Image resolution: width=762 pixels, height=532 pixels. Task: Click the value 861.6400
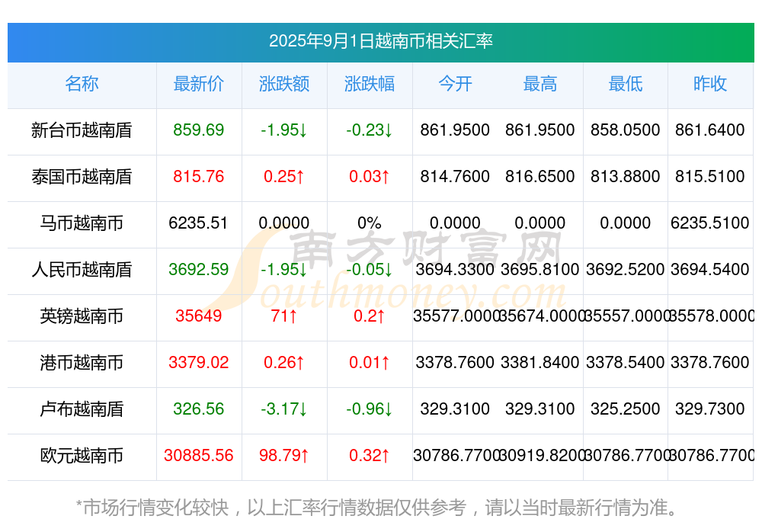[x=710, y=130]
